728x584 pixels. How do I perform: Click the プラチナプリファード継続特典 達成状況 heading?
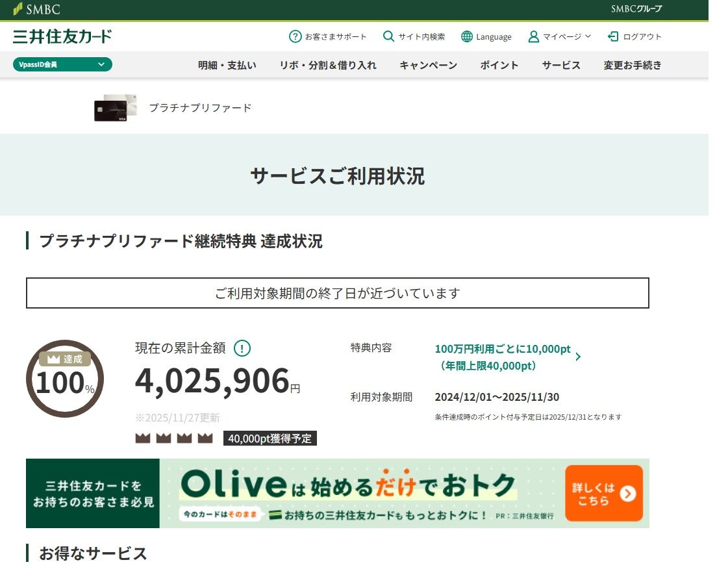(x=181, y=241)
